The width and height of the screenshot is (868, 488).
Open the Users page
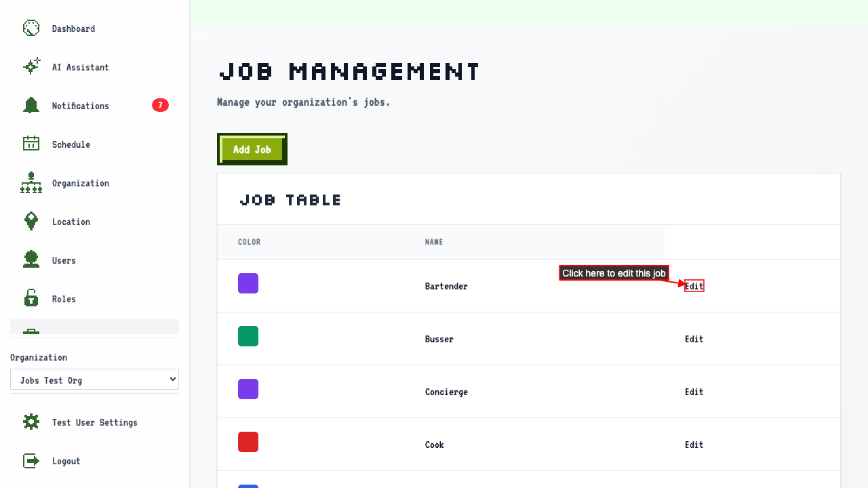pos(95,260)
